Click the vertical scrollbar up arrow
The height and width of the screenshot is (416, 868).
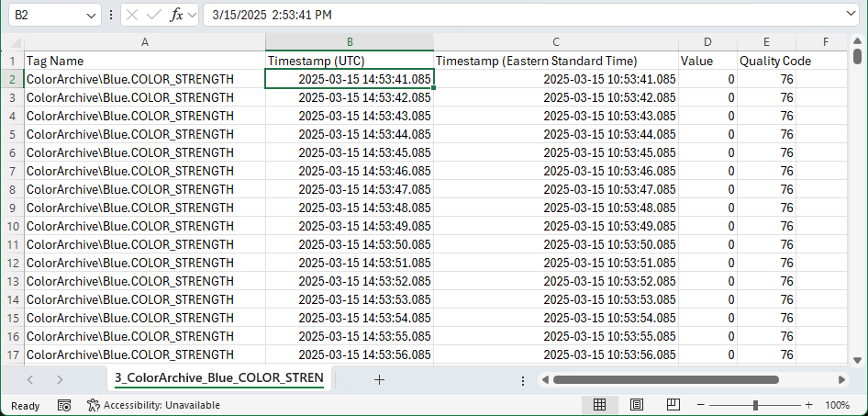[858, 40]
